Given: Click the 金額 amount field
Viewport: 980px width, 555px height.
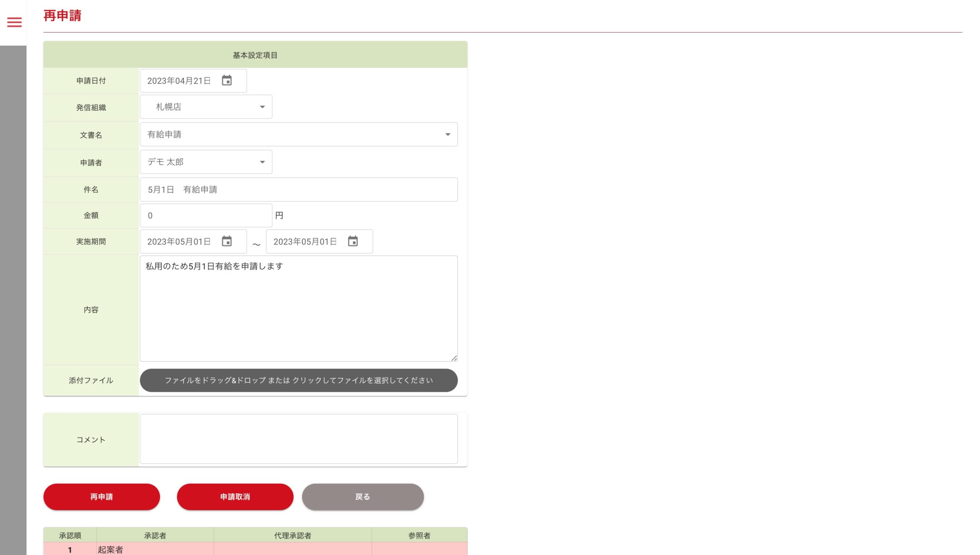Looking at the screenshot, I should (206, 216).
